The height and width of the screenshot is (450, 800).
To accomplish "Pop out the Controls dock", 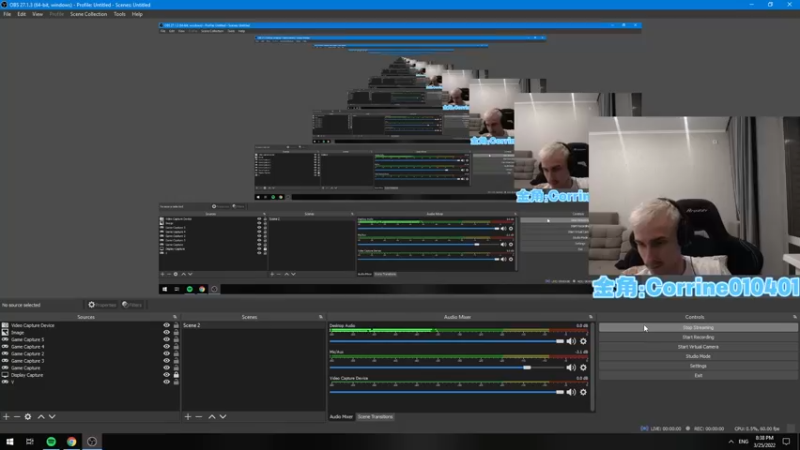I will [794, 317].
